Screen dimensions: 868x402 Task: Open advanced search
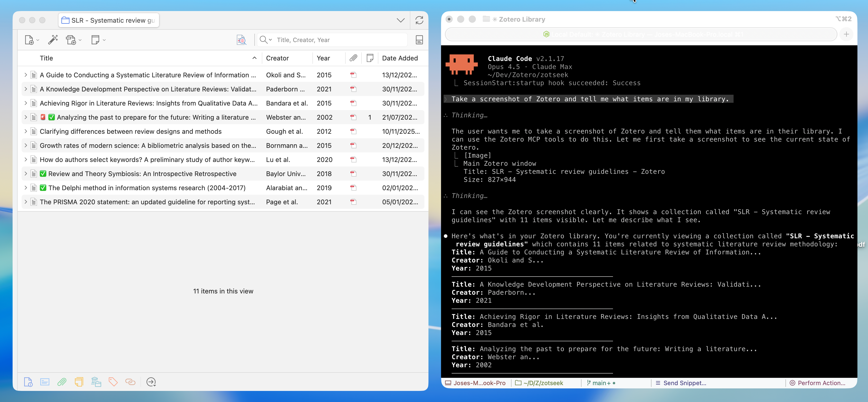pos(241,40)
